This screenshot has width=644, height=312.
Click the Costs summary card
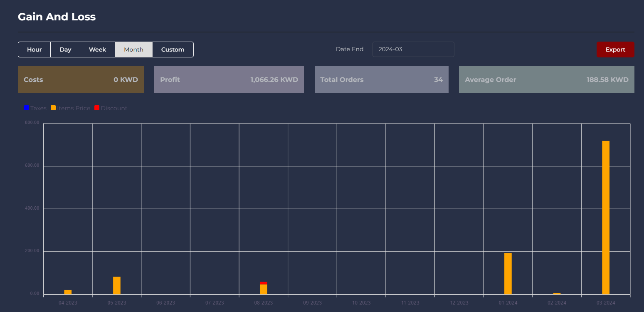[x=81, y=79]
